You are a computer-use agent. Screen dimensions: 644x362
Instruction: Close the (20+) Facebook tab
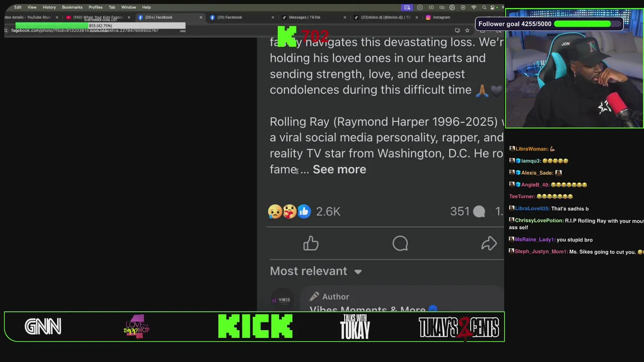tap(201, 17)
